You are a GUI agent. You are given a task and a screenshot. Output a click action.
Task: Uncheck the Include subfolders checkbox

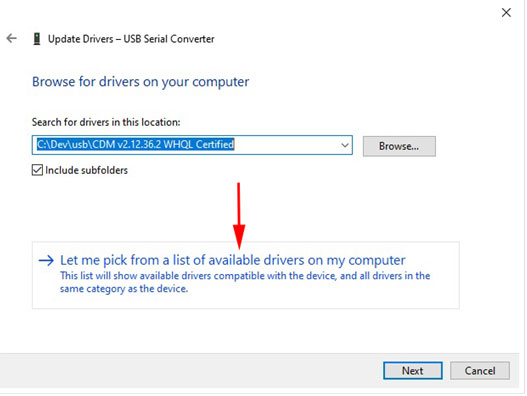pos(37,170)
